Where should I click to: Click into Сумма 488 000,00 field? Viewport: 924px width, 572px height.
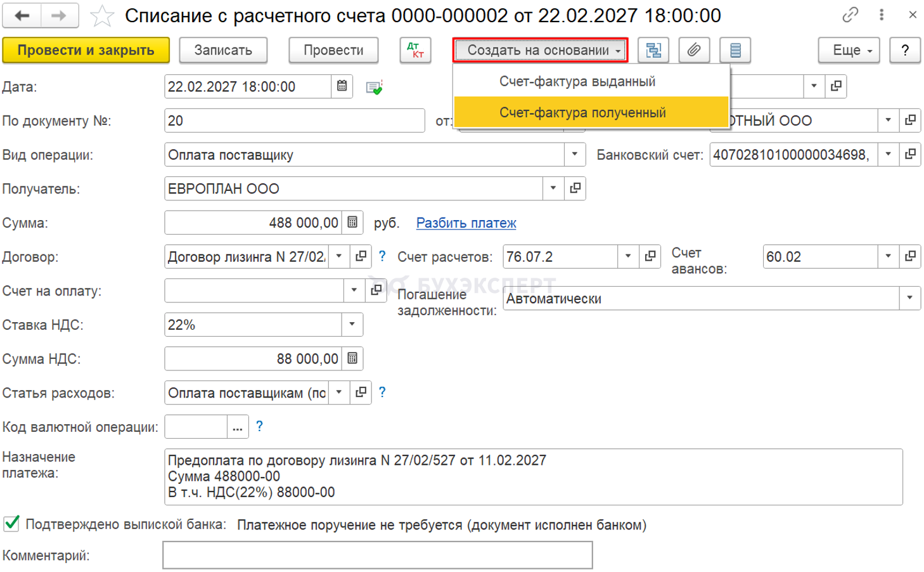(253, 223)
